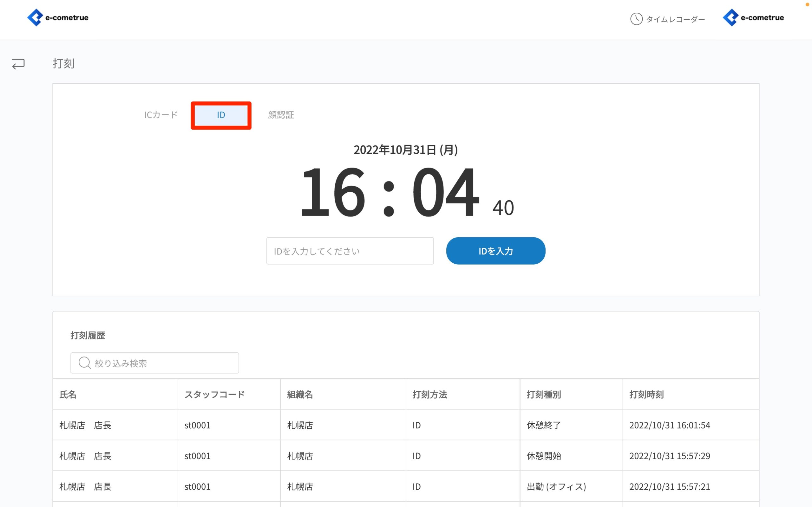This screenshot has height=507, width=812.
Task: Click the e-cometrue logo at top left
Action: [58, 17]
